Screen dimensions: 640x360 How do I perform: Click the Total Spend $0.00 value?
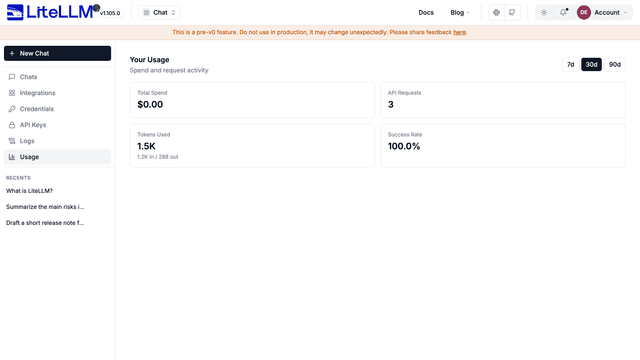click(150, 104)
